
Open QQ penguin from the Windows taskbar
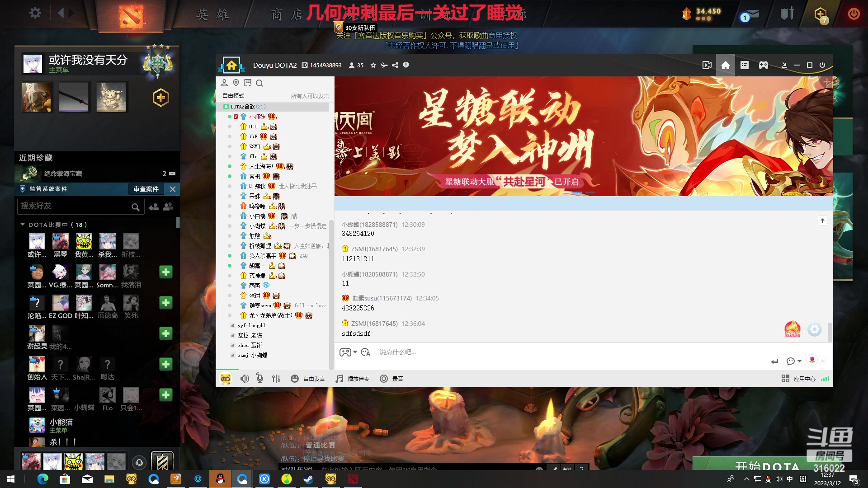[220, 479]
